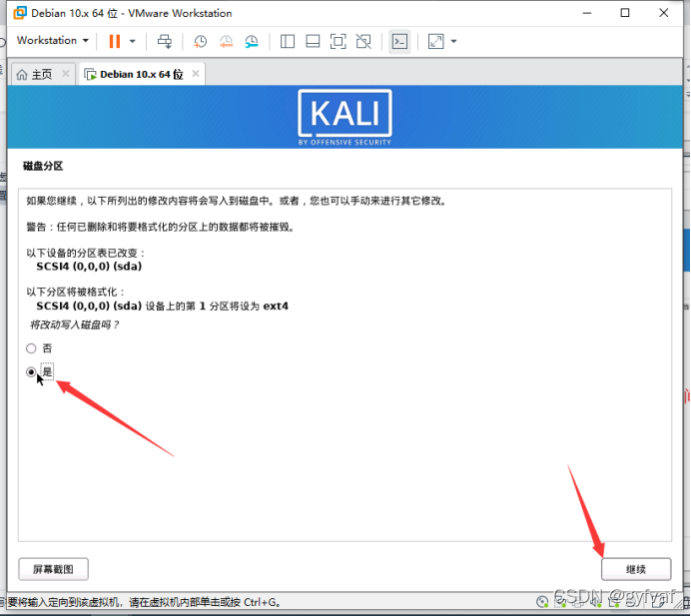This screenshot has width=691, height=616.
Task: Click the stretch guest display icon
Action: tap(435, 41)
